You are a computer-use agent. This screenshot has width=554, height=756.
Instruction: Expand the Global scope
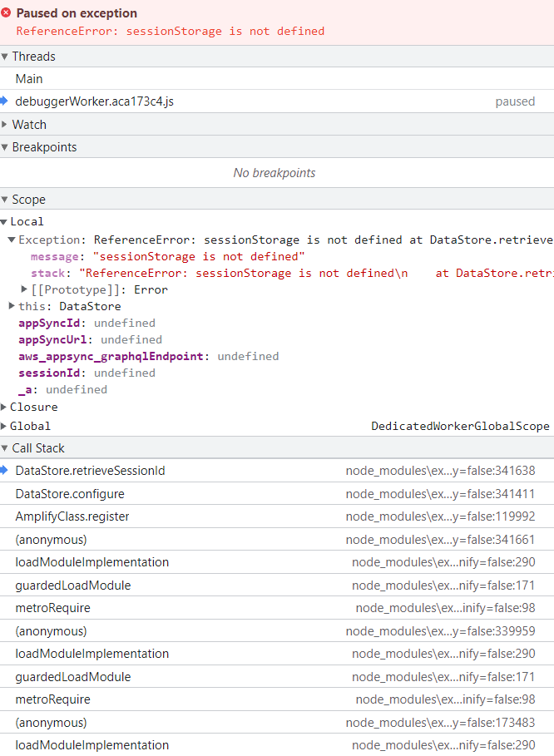point(4,426)
